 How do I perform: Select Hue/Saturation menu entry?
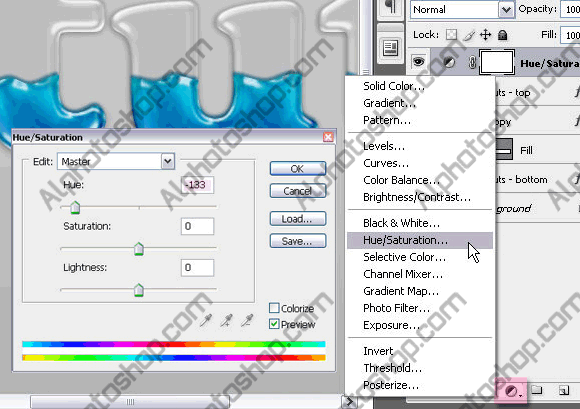pos(420,240)
